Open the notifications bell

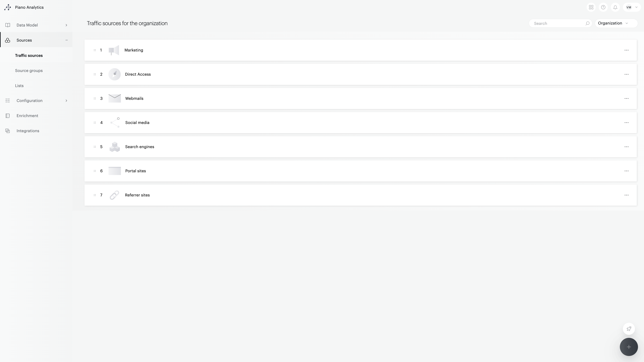tap(615, 7)
